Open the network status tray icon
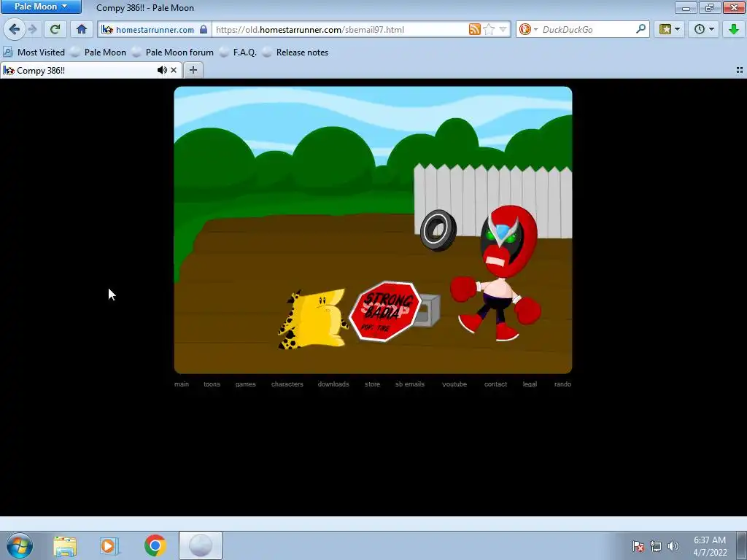Image resolution: width=747 pixels, height=560 pixels. tap(656, 546)
